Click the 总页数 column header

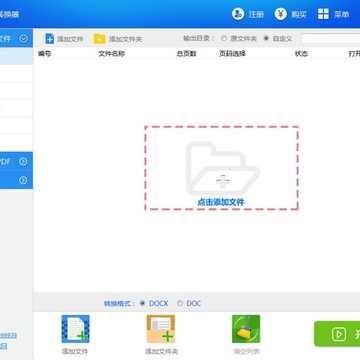click(187, 54)
